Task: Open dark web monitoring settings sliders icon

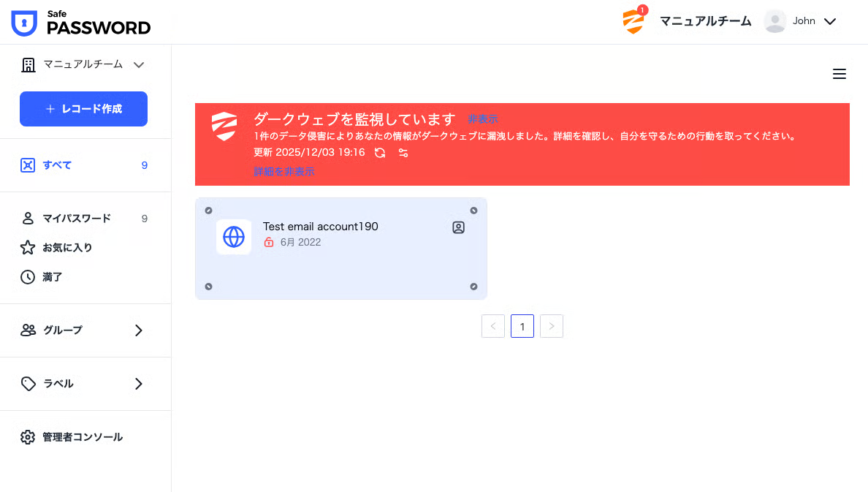Action: 403,152
